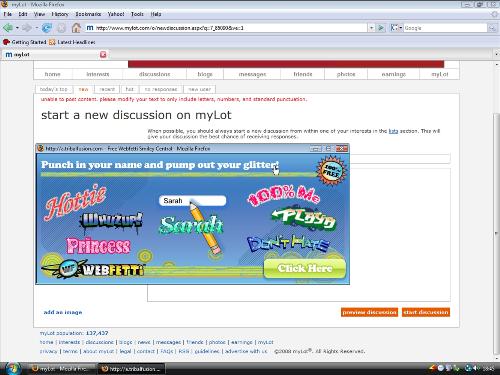Open the File menu

tap(8, 14)
